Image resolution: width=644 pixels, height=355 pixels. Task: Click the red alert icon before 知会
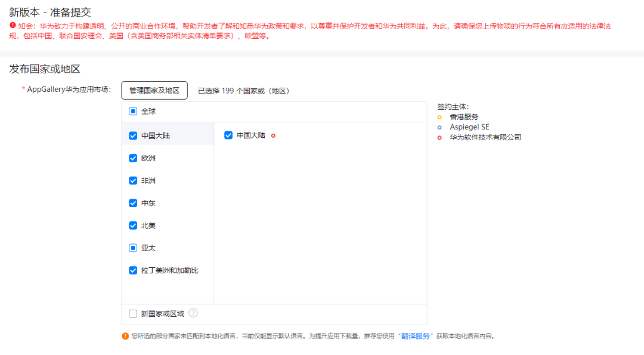[x=13, y=26]
